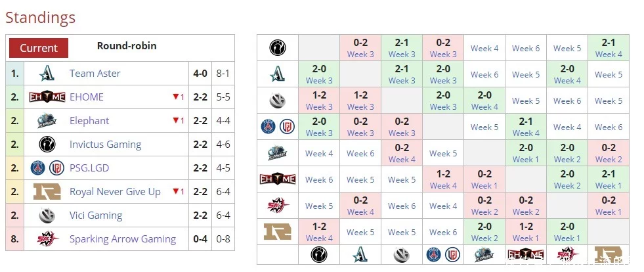Click Sparking Arrow Gaming logo in standings
The width and height of the screenshot is (644, 272).
coord(47,238)
